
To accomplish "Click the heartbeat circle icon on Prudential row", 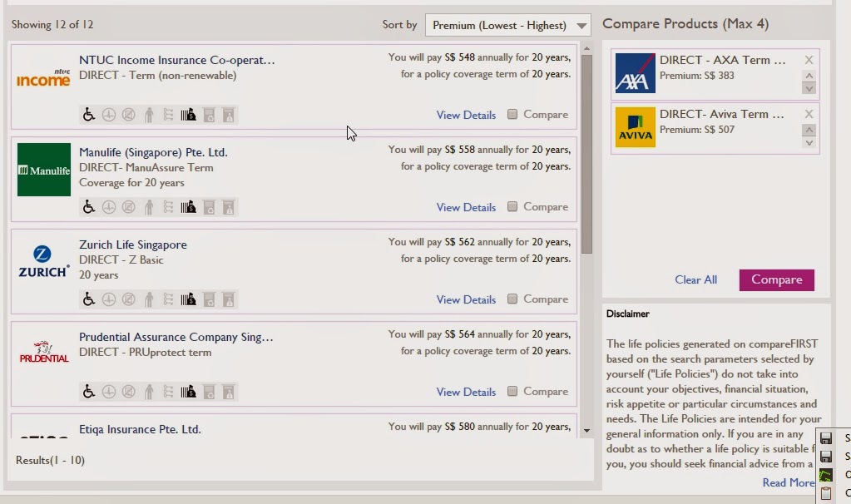I will click(x=109, y=391).
